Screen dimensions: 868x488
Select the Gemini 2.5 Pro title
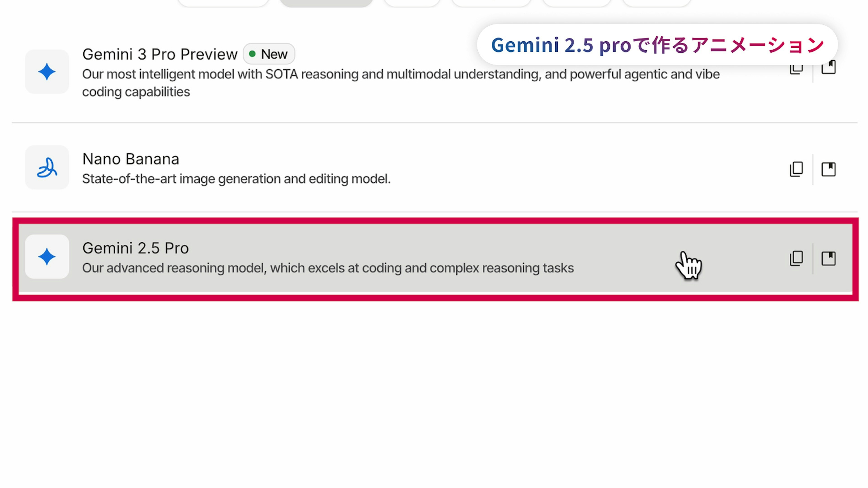pyautogui.click(x=135, y=248)
